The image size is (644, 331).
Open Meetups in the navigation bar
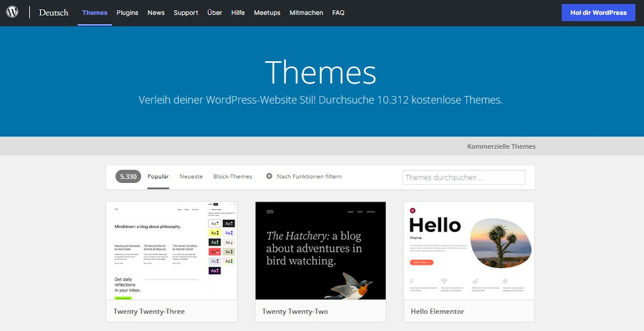[x=267, y=13]
